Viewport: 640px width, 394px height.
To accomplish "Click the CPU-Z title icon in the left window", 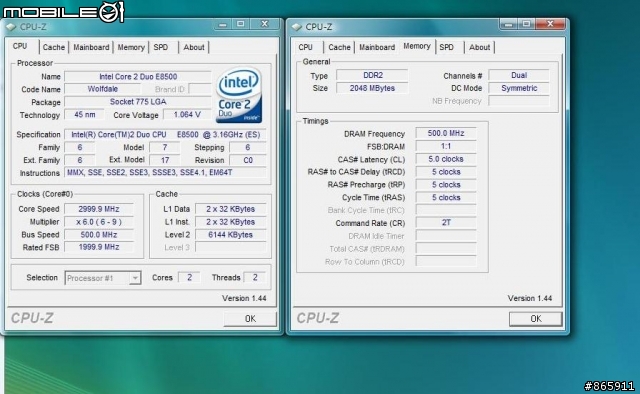I will (11, 27).
